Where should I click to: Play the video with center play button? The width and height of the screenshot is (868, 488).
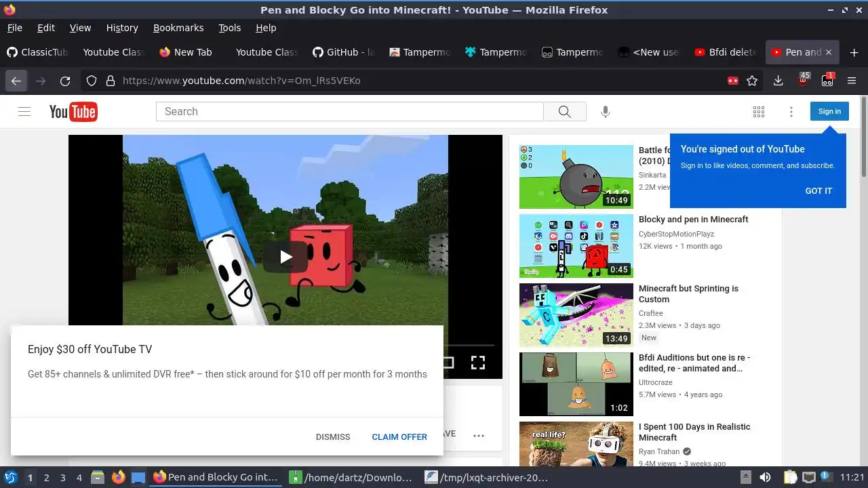click(x=285, y=257)
